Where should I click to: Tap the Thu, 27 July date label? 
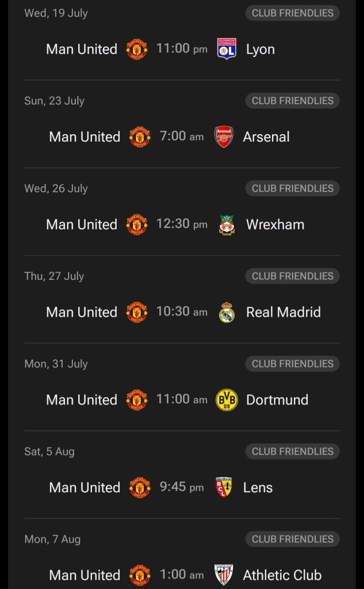click(54, 276)
